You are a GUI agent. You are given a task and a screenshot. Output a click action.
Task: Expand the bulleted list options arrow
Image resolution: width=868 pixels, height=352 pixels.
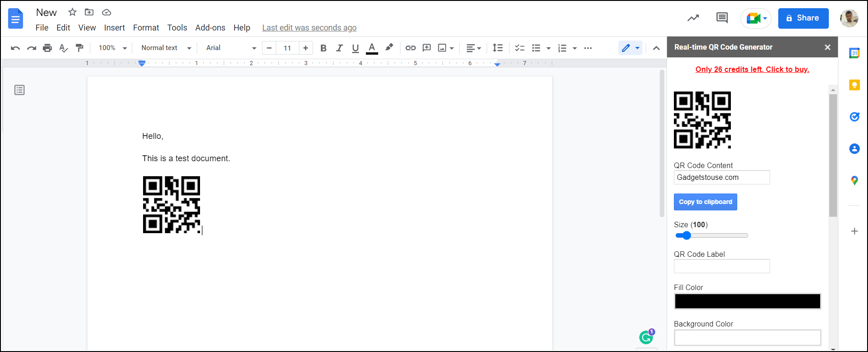point(549,48)
